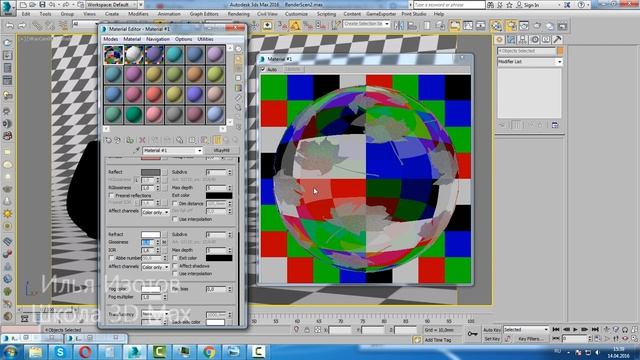This screenshot has width=640, height=360.
Task: Click Sign In in title bar
Action: [531, 5]
